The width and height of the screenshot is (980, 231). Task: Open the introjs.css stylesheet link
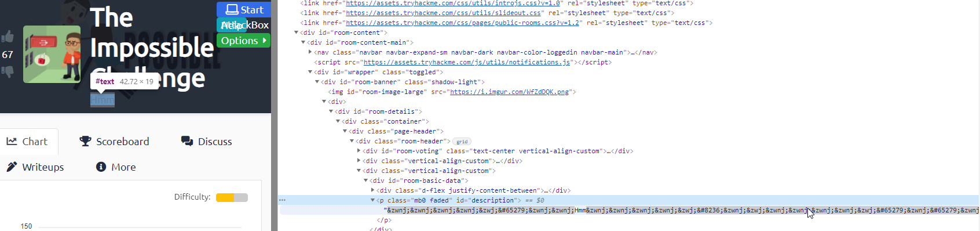(x=453, y=3)
